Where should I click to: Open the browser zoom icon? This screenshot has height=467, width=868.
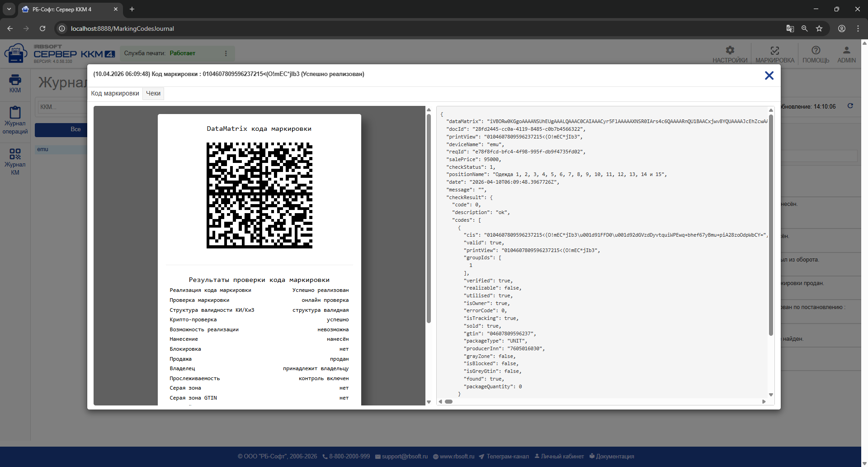[805, 29]
